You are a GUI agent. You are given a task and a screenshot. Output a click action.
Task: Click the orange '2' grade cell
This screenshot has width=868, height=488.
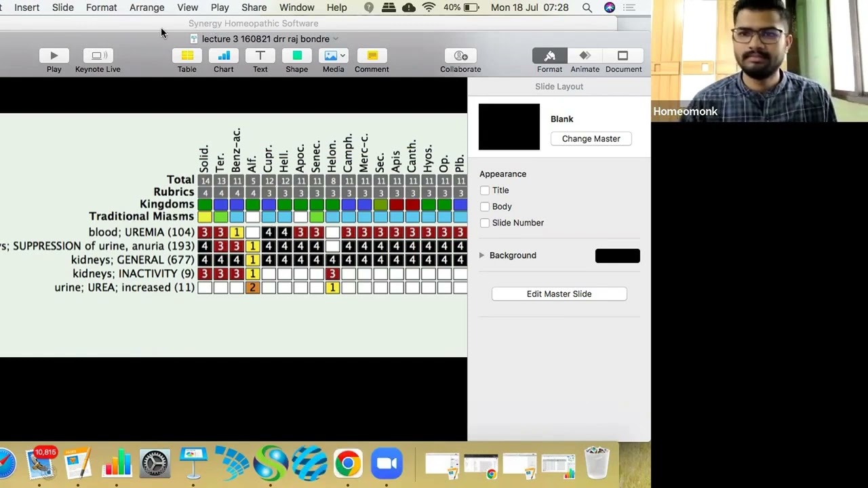point(252,288)
